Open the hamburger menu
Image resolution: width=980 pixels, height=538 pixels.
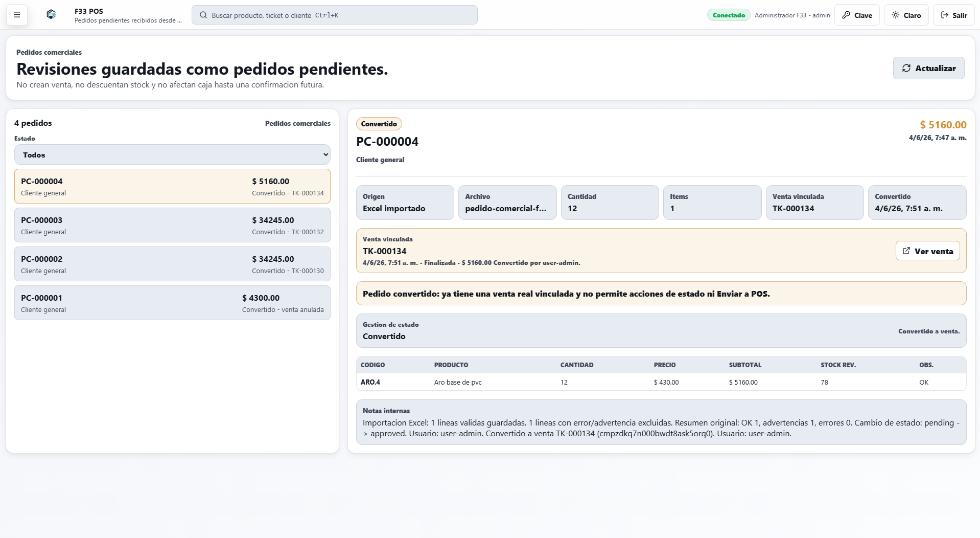(x=17, y=15)
